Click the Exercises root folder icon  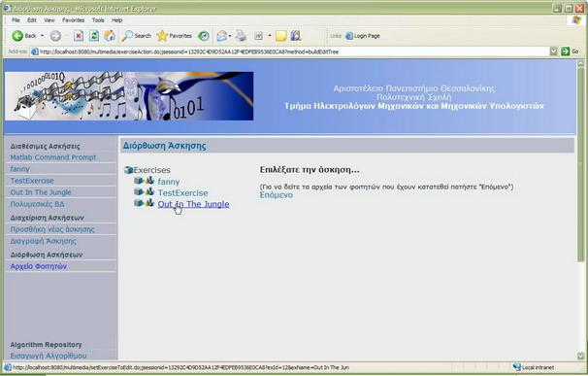pyautogui.click(x=129, y=170)
